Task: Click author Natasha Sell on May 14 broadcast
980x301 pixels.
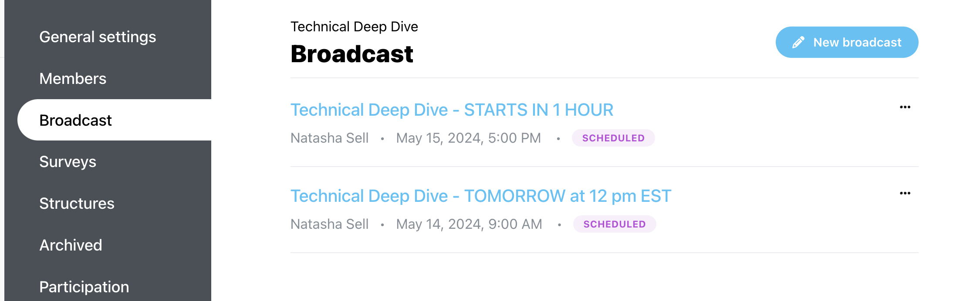Action: coord(329,224)
